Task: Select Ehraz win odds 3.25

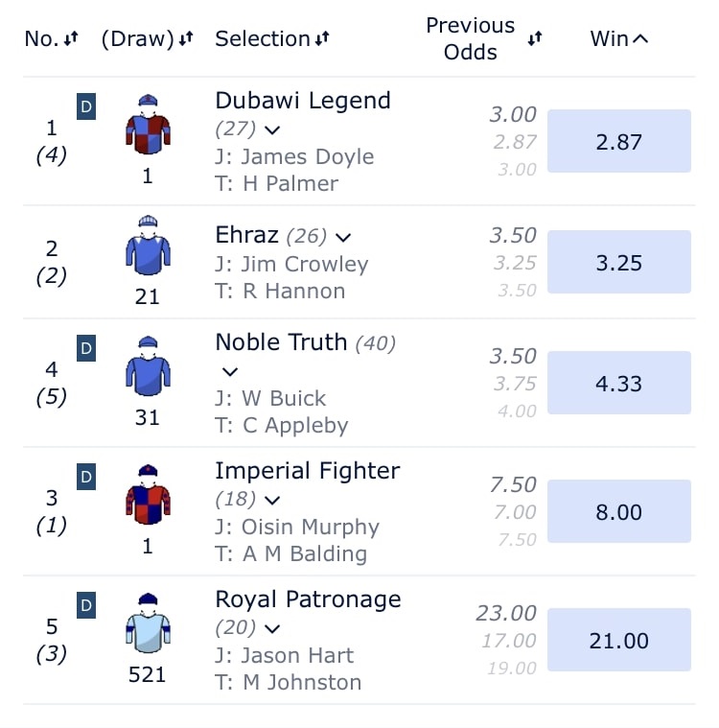Action: click(x=619, y=262)
